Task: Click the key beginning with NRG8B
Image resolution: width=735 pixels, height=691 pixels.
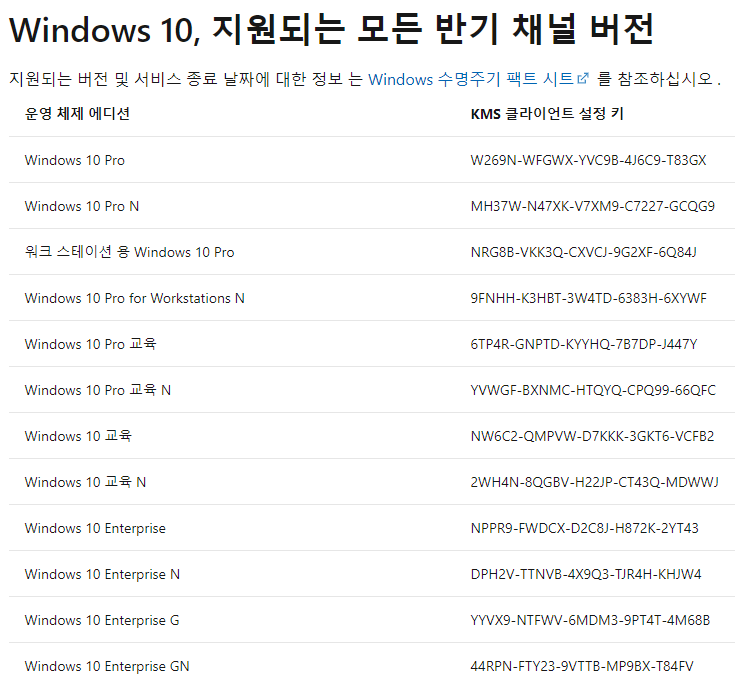Action: (x=583, y=252)
